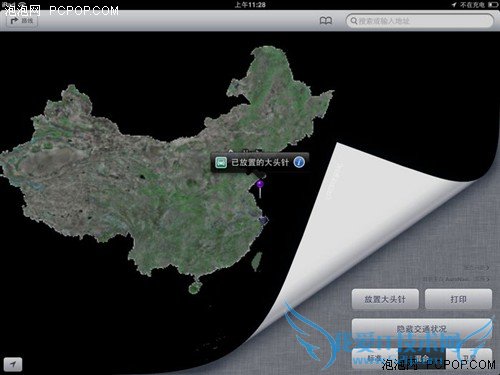Tap the street view icon in pin callout

coord(221,162)
